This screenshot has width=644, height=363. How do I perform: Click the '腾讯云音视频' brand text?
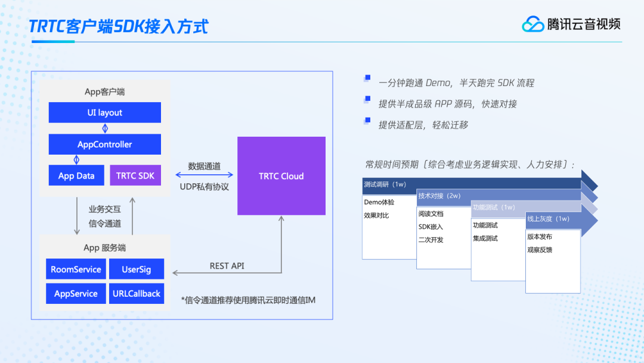click(584, 24)
